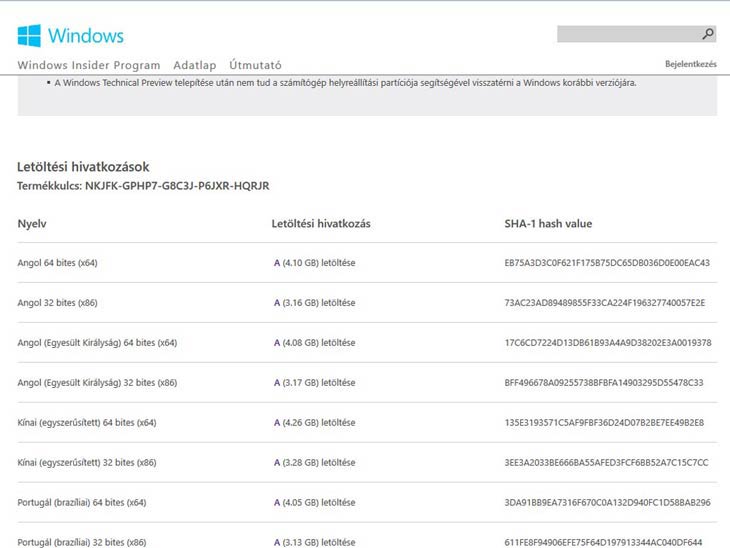
Task: Click the Bejelentkezés sign-in link
Action: [690, 65]
